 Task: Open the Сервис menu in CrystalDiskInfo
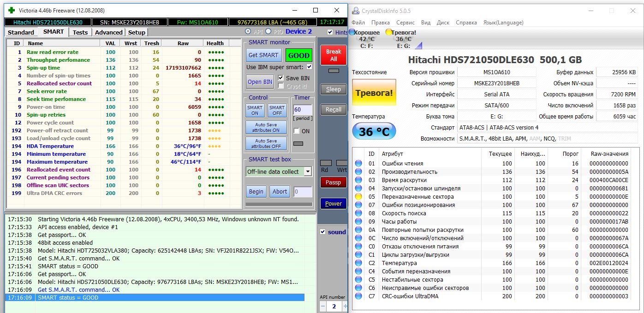405,23
